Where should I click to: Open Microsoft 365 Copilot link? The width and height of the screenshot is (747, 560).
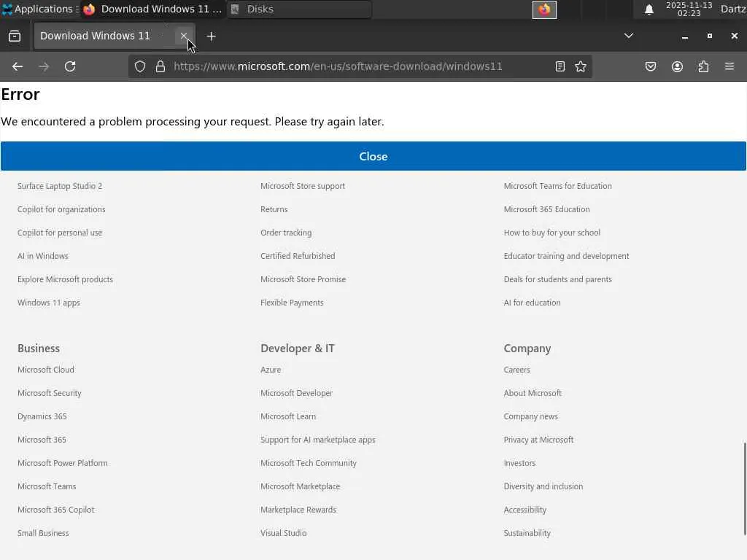coord(56,510)
